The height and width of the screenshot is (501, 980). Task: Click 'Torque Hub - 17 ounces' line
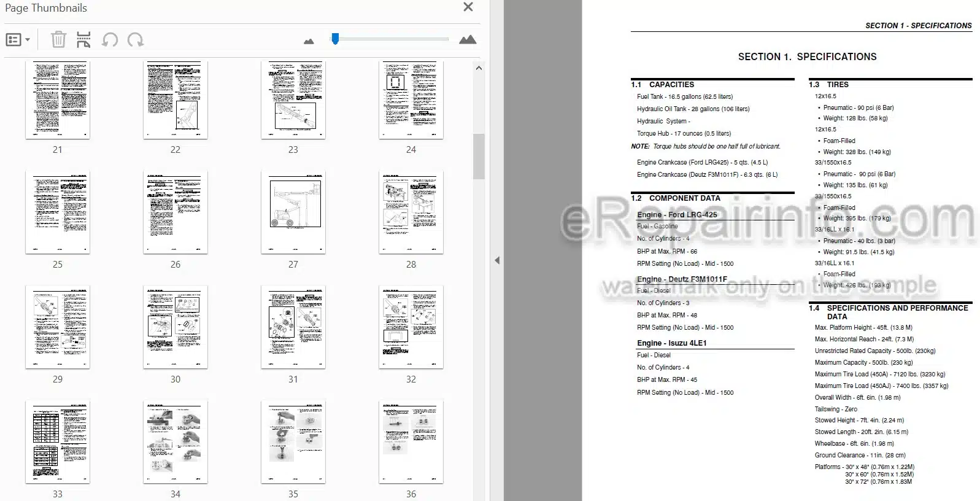point(684,134)
